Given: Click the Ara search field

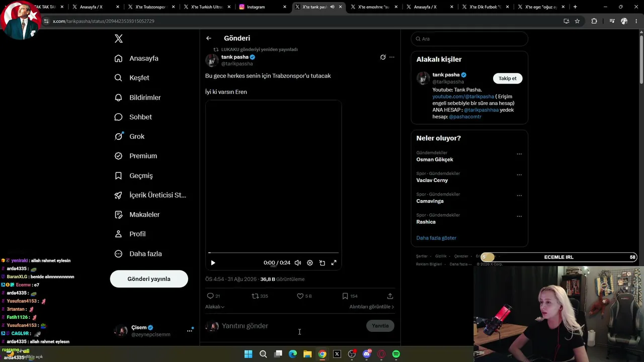Looking at the screenshot, I should click(469, 39).
